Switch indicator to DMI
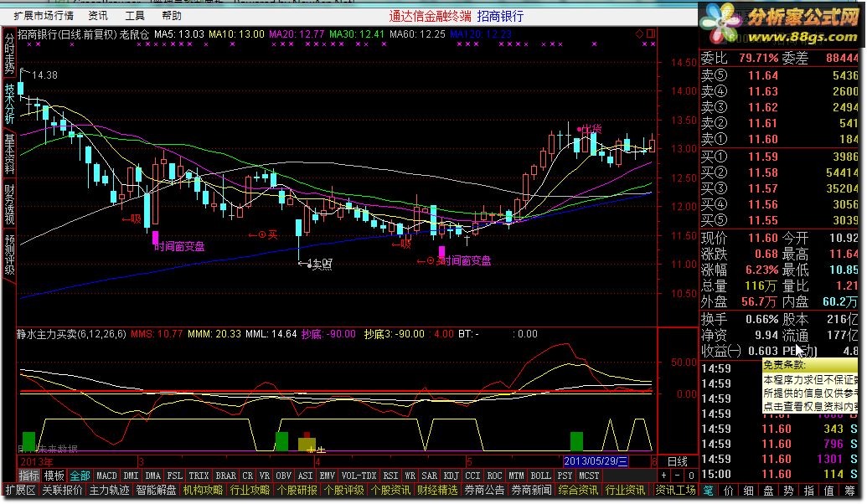The width and height of the screenshot is (867, 504). click(x=131, y=476)
